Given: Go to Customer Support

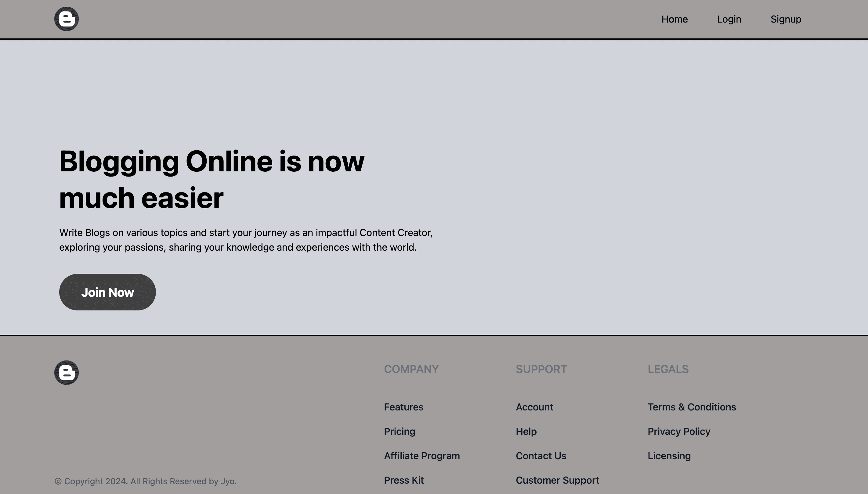Looking at the screenshot, I should pos(557,480).
